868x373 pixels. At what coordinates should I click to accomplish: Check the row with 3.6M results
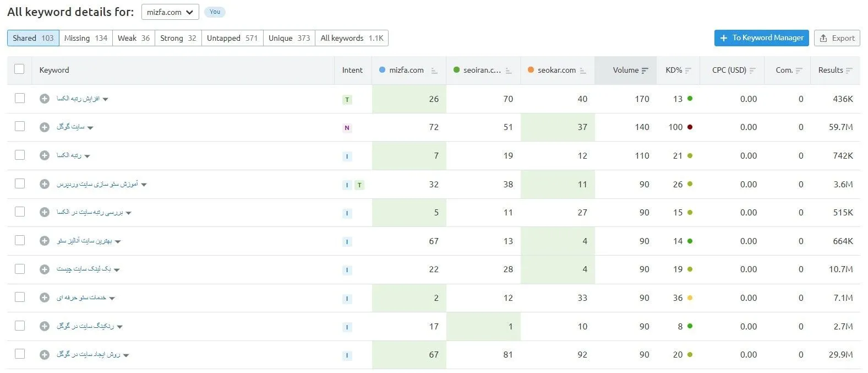click(20, 183)
